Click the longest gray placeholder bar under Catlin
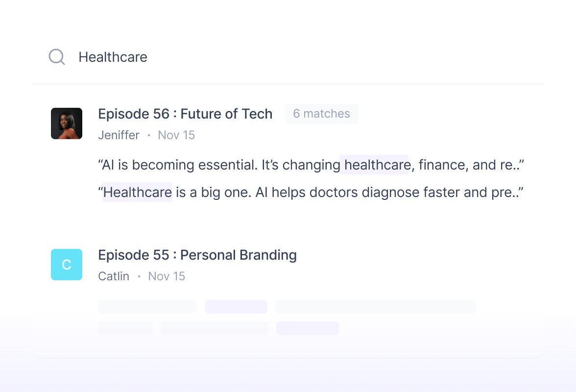 point(375,307)
